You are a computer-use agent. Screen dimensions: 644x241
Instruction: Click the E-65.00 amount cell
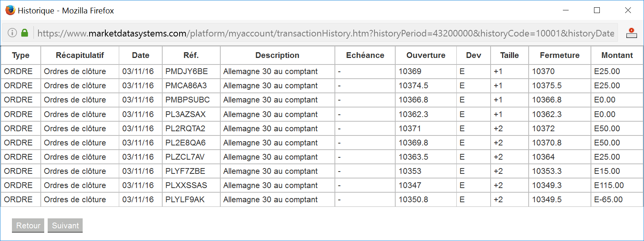click(x=608, y=200)
